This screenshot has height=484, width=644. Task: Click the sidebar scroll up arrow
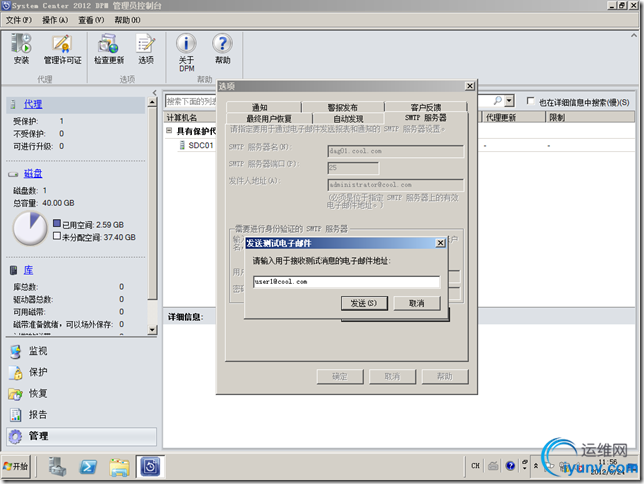pyautogui.click(x=152, y=102)
